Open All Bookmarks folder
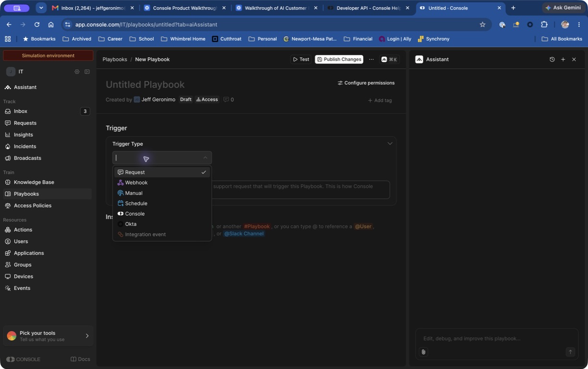This screenshot has width=588, height=369. [562, 39]
